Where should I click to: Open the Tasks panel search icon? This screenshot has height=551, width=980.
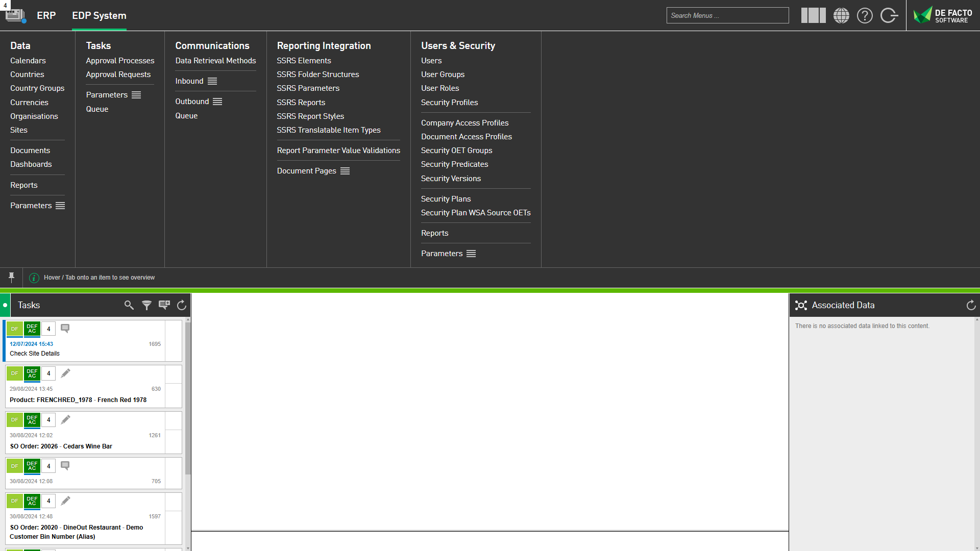(x=129, y=305)
